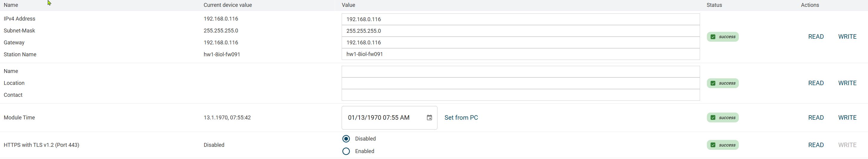Focus the Station Name value field
868x159 pixels.
[520, 54]
